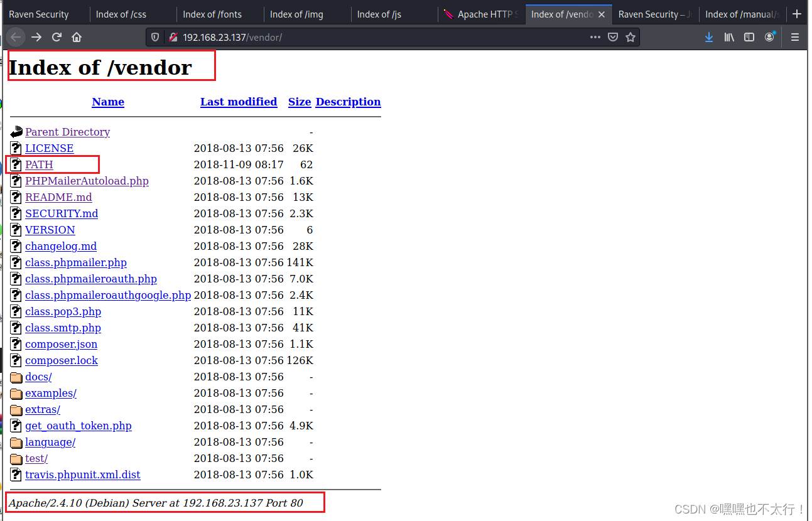
Task: Sort listing by Description column
Action: [x=348, y=102]
